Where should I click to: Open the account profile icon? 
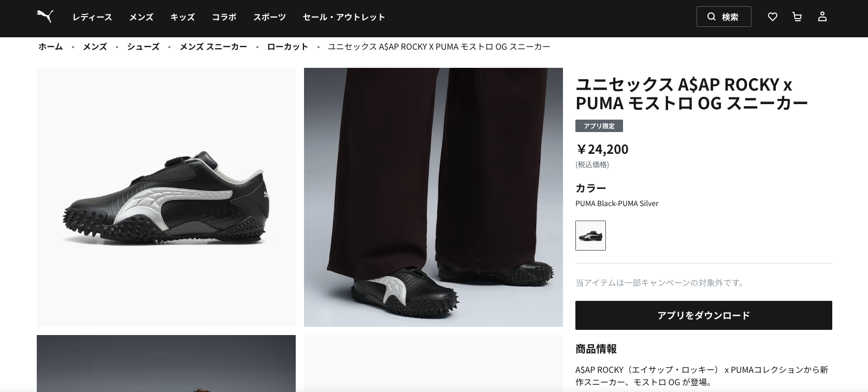tap(822, 17)
